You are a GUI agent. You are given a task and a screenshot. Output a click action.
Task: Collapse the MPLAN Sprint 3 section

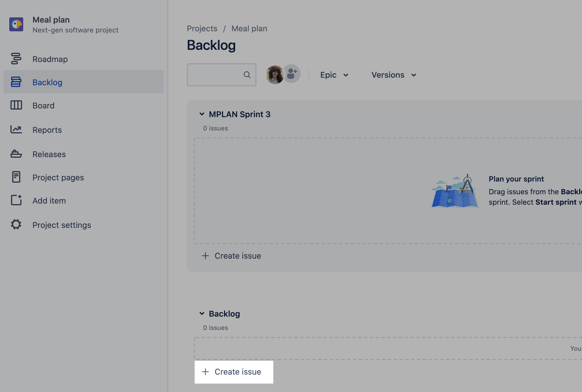pos(202,114)
